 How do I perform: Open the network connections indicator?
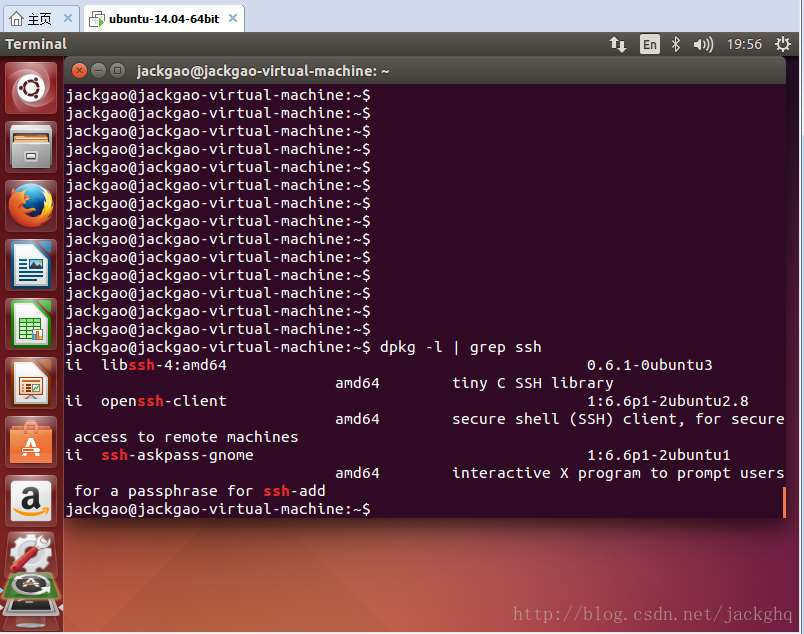(618, 44)
